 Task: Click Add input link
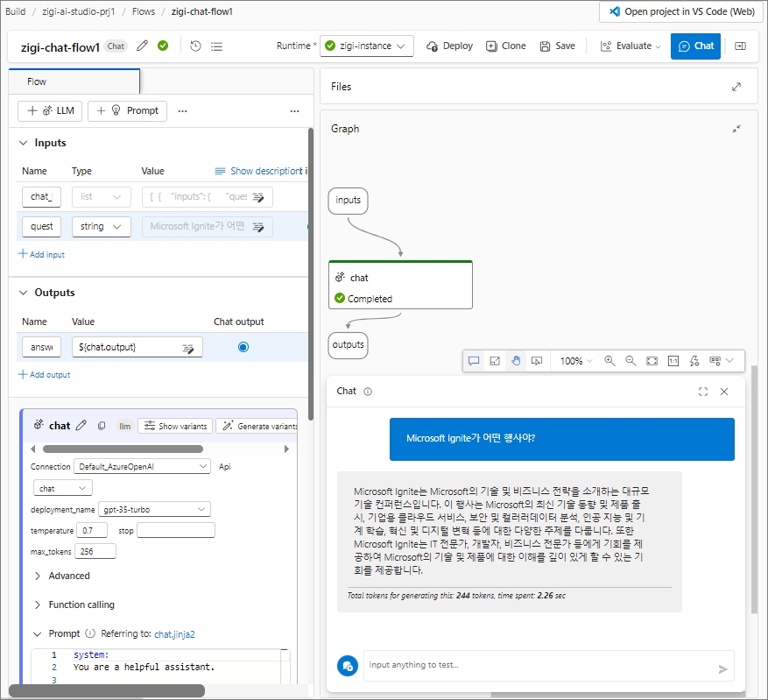point(42,254)
